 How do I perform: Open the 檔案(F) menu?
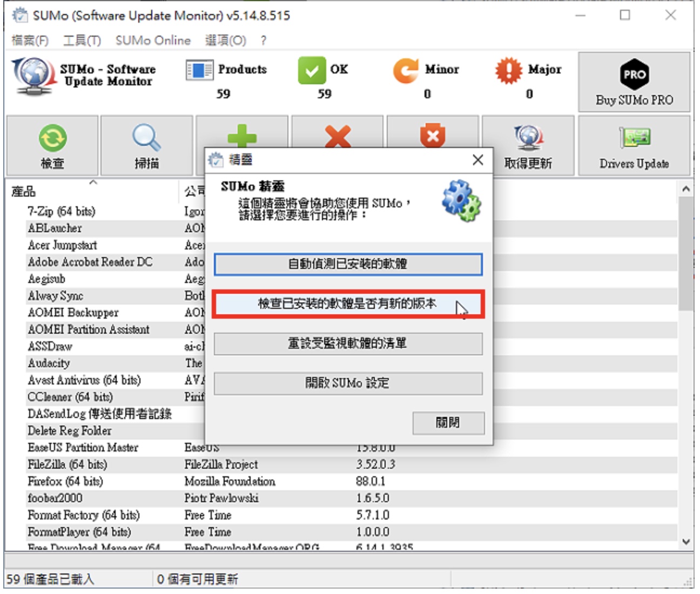(x=30, y=40)
